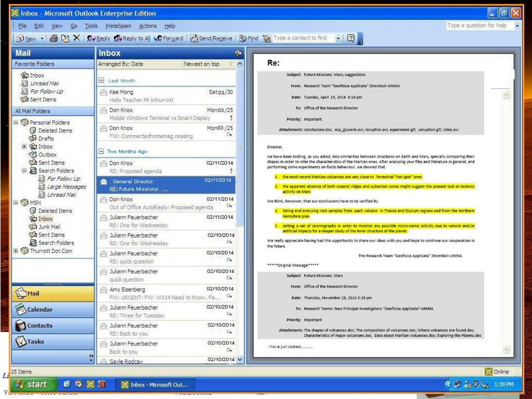
Task: Click the Type a question for help box
Action: click(480, 25)
